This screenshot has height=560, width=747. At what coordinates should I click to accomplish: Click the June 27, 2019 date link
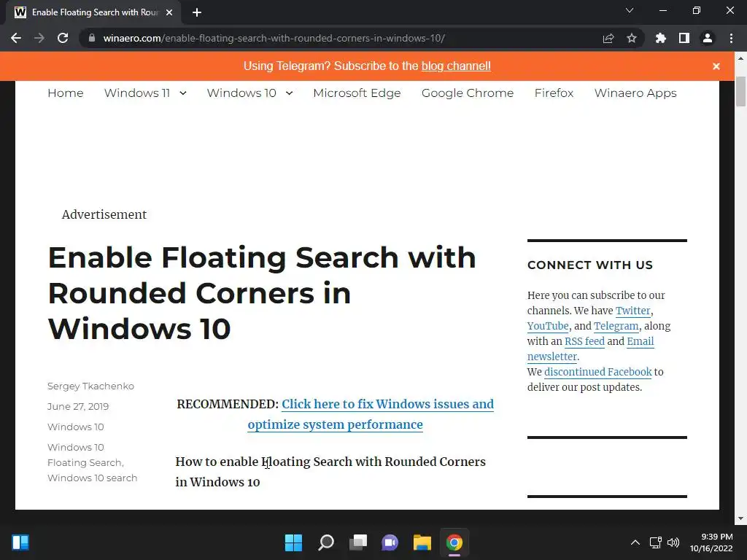tap(78, 406)
